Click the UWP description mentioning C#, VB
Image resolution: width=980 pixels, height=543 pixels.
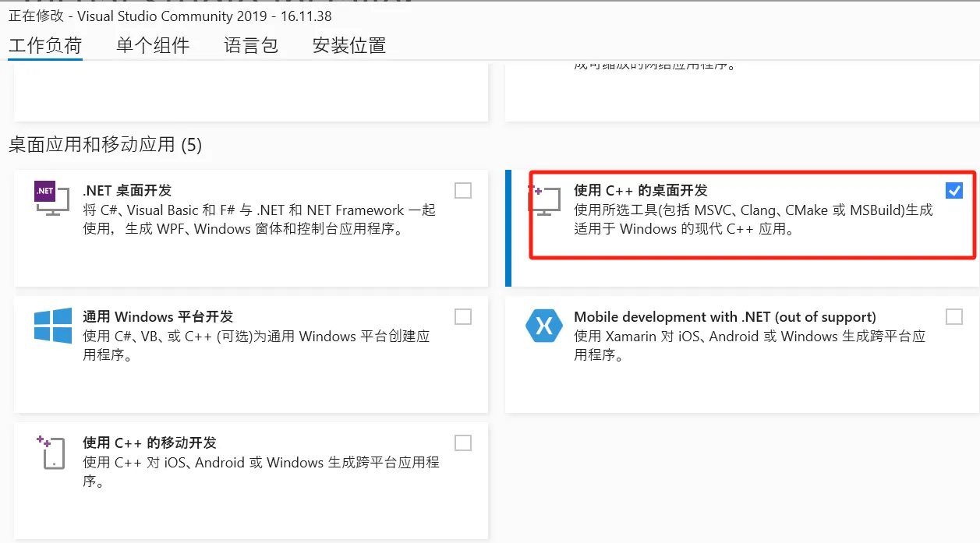[256, 346]
